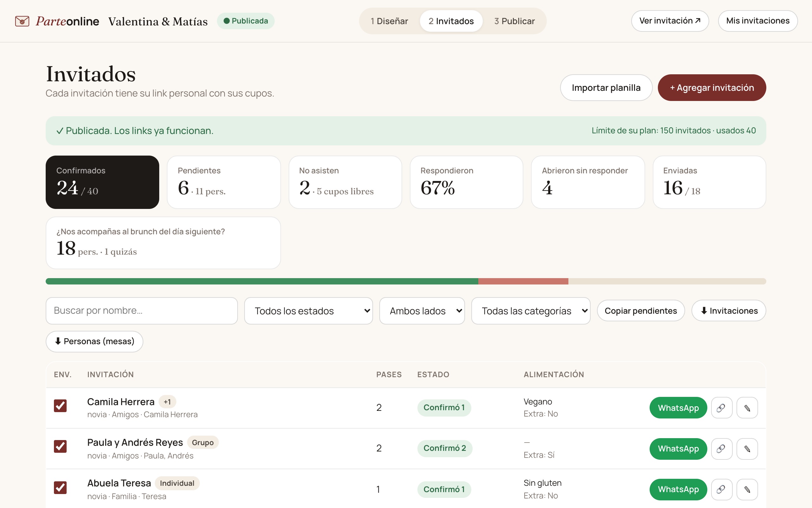Image resolution: width=812 pixels, height=508 pixels.
Task: Toggle sent checkbox for Camila Herrera
Action: 60,405
